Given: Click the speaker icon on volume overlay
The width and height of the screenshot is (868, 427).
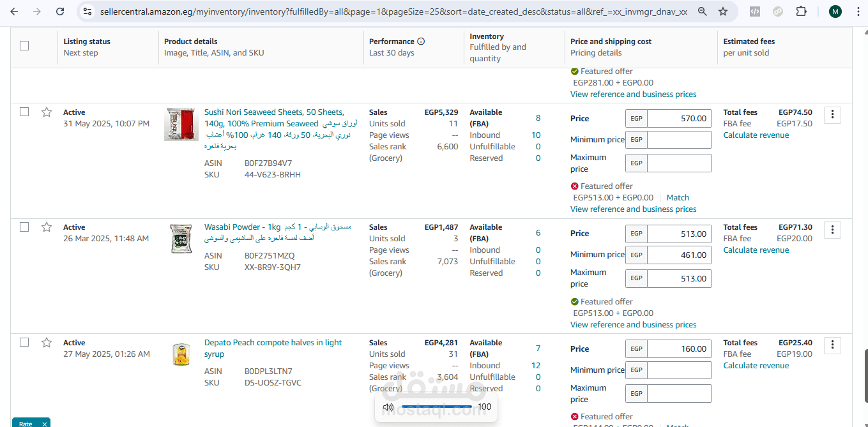Looking at the screenshot, I should click(388, 407).
